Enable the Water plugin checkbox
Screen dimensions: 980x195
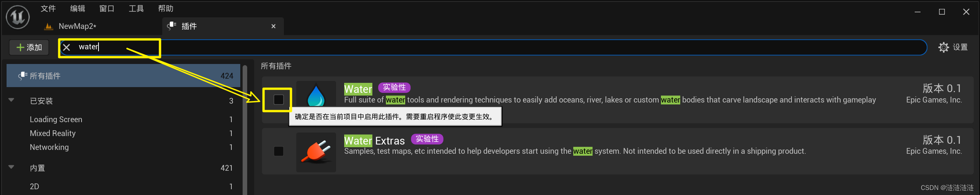(x=279, y=99)
